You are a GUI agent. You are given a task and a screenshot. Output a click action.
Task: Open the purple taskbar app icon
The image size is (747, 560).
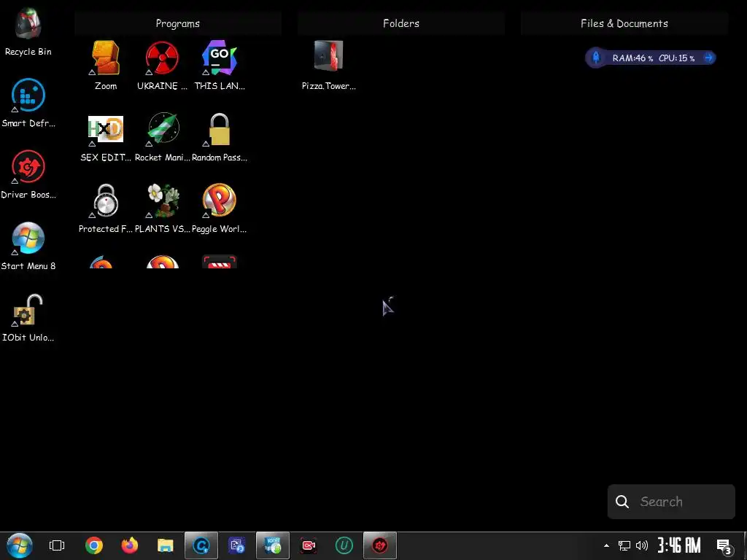237,545
